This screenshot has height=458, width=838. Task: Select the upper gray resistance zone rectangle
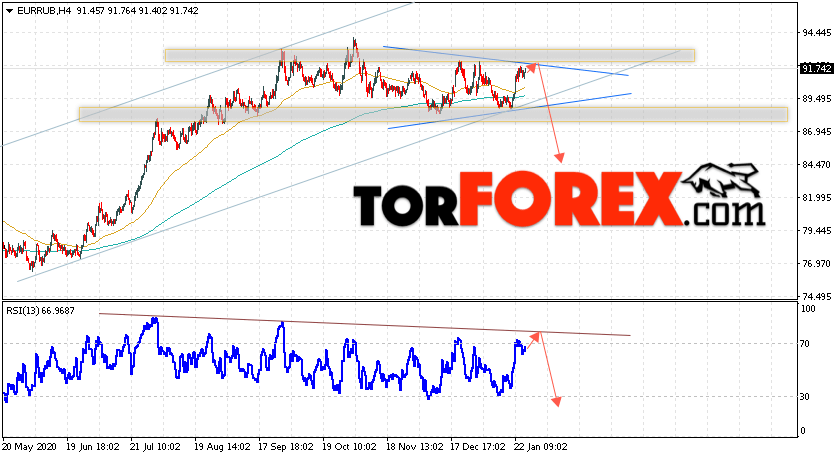click(x=430, y=56)
